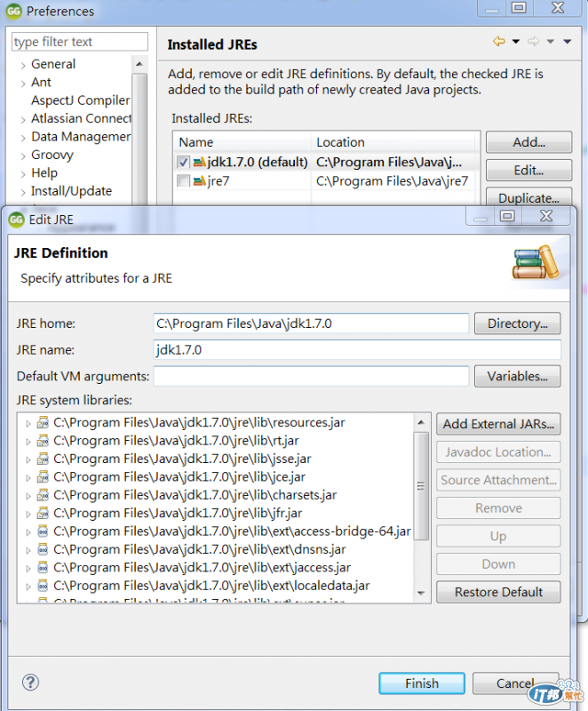Screen dimensions: 588x711
Task: Click the jdk1.7.0 library icon in JRE table
Action: pos(199,163)
